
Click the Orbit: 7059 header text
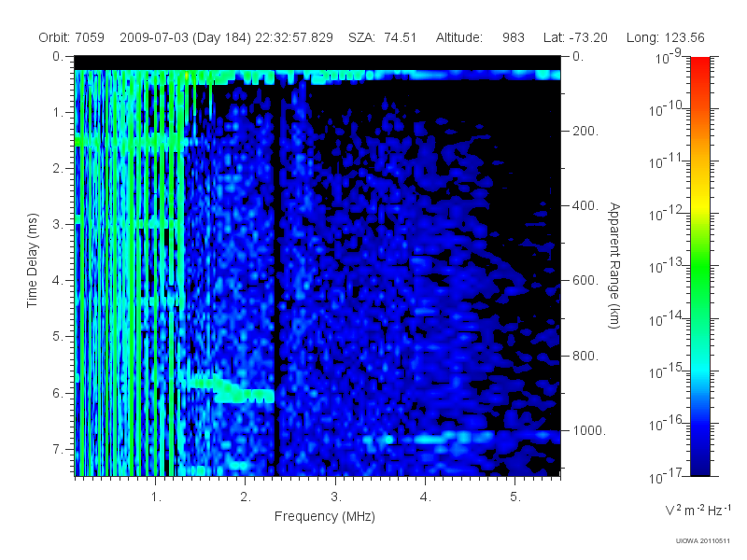72,37
